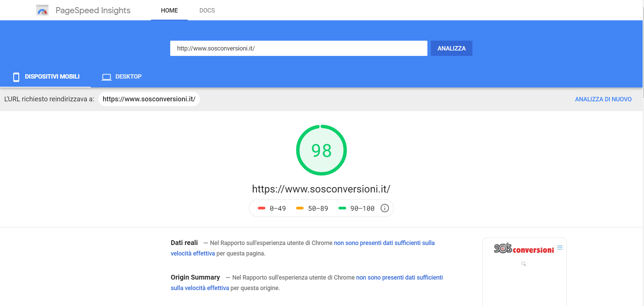Click the desktop laptop icon
Screen dimensions: 644x306
tap(107, 77)
